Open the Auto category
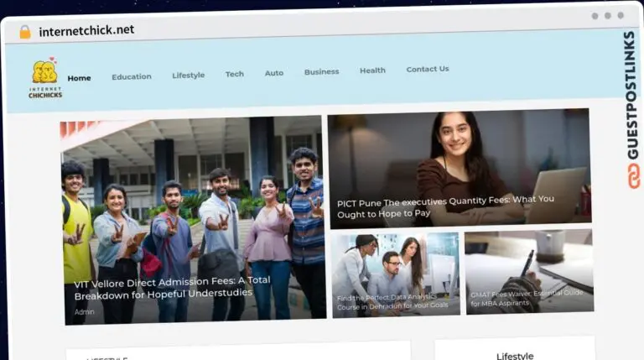 [x=274, y=73]
